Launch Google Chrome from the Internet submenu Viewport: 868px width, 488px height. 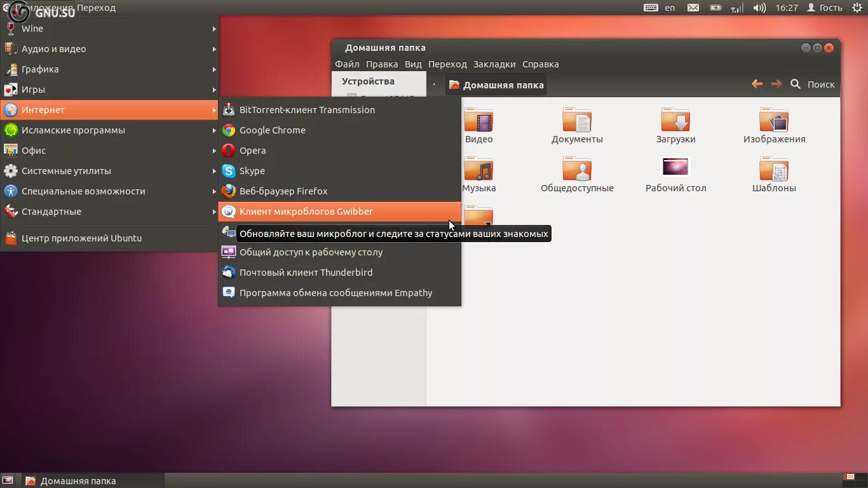point(339,130)
